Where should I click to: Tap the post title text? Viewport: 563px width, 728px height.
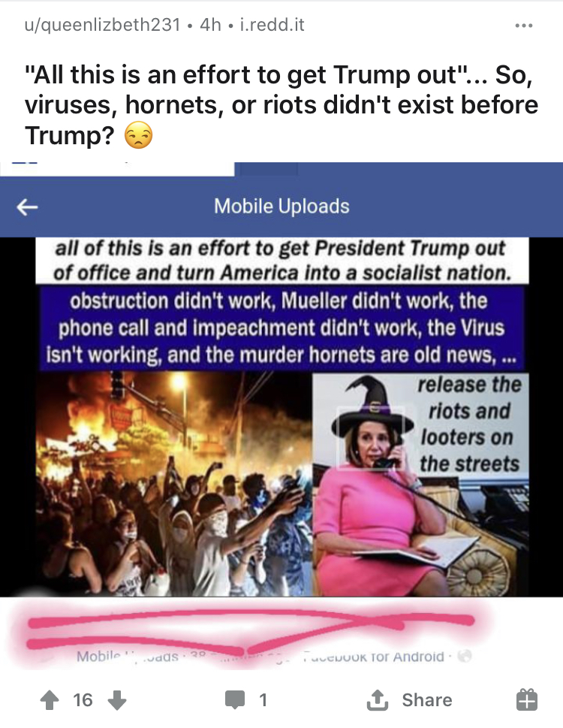281,105
